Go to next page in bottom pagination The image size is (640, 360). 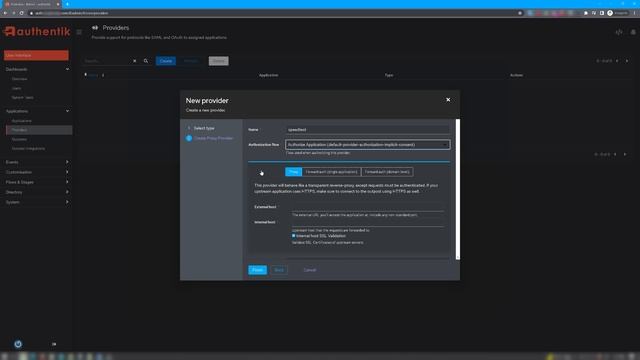625,154
